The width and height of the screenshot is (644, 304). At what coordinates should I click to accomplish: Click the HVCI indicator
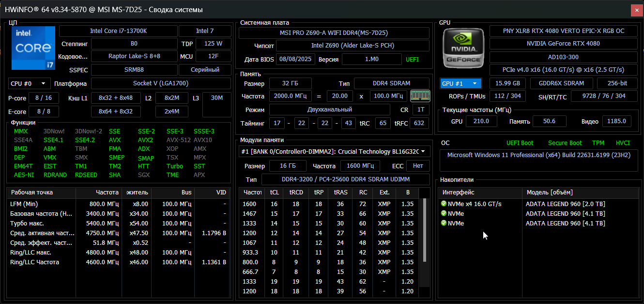[x=623, y=143]
